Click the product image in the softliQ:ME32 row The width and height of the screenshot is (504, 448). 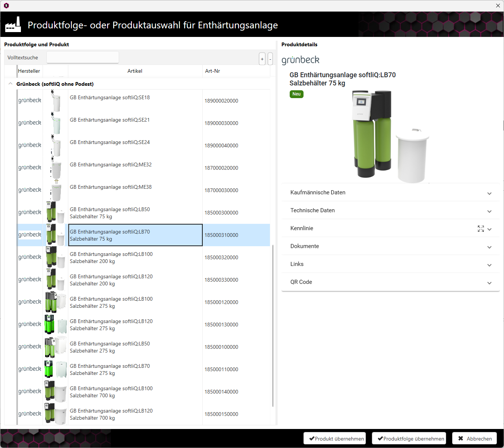[56, 168]
